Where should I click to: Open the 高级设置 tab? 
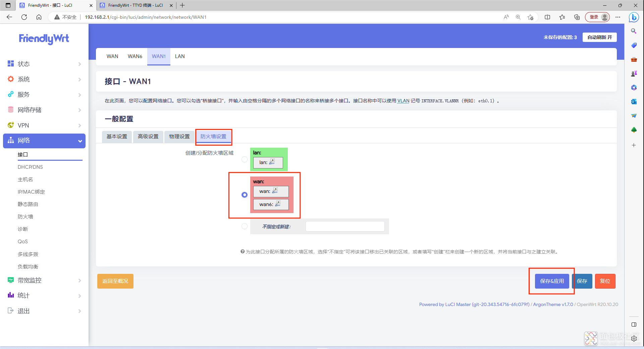[x=148, y=137]
